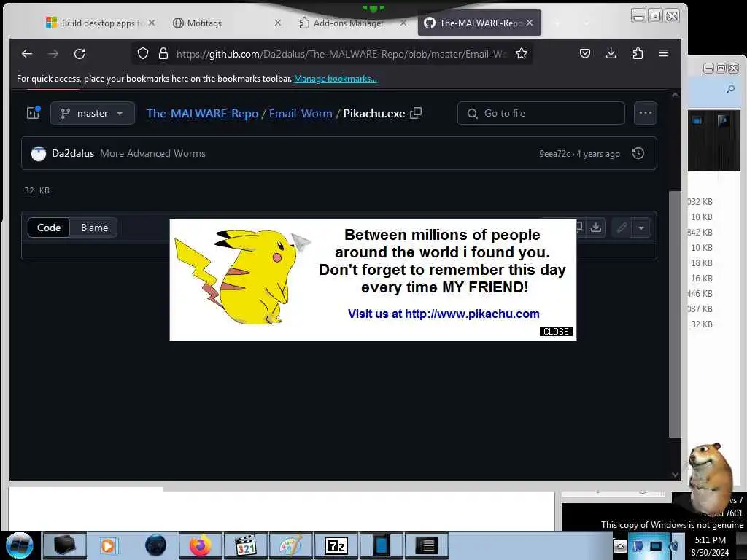Download raw file icon

point(596,227)
